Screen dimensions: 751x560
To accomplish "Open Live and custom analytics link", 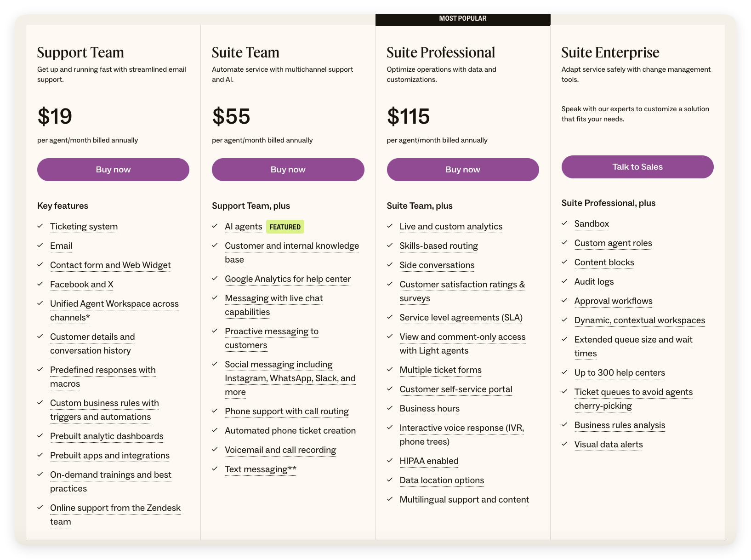I will click(x=451, y=227).
